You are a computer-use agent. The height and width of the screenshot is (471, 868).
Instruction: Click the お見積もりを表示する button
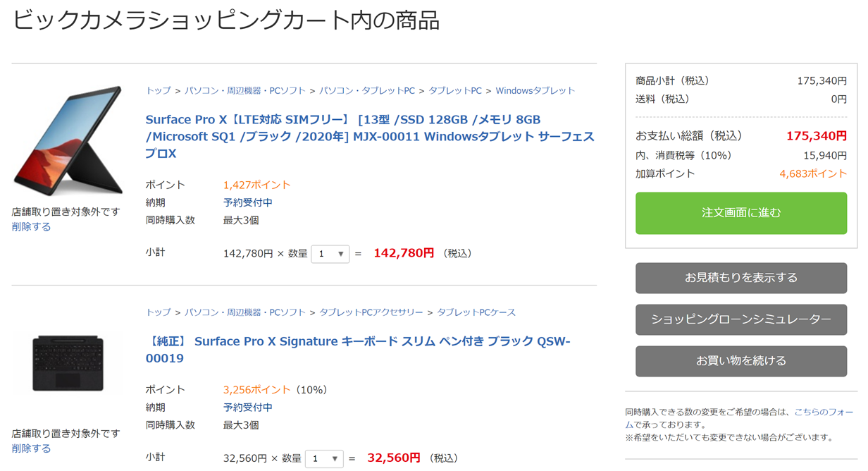[x=741, y=278]
